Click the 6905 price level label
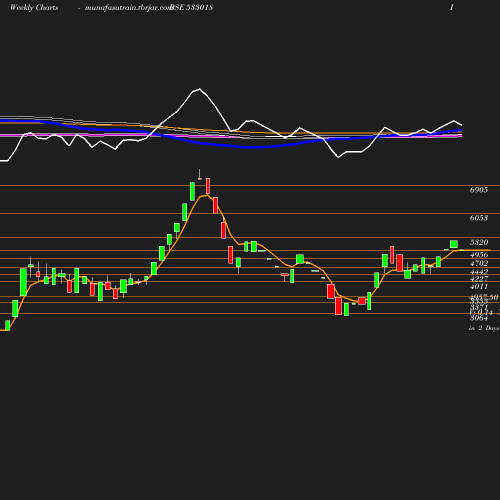 (x=479, y=190)
